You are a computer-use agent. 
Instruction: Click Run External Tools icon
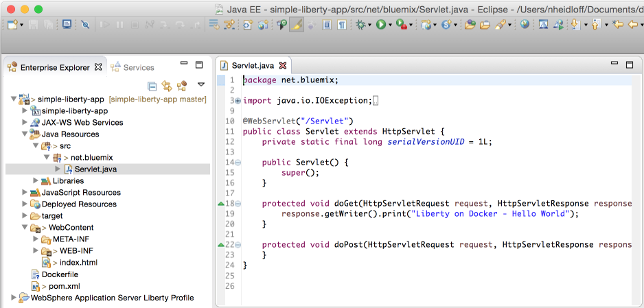click(401, 25)
